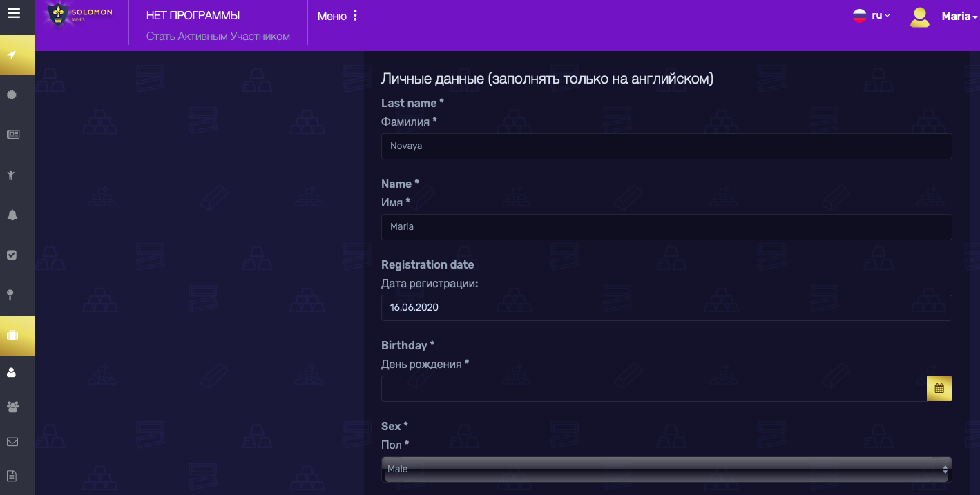Viewport: 980px width, 495px height.
Task: Expand the Sex dropdown showing Male
Action: click(666, 469)
